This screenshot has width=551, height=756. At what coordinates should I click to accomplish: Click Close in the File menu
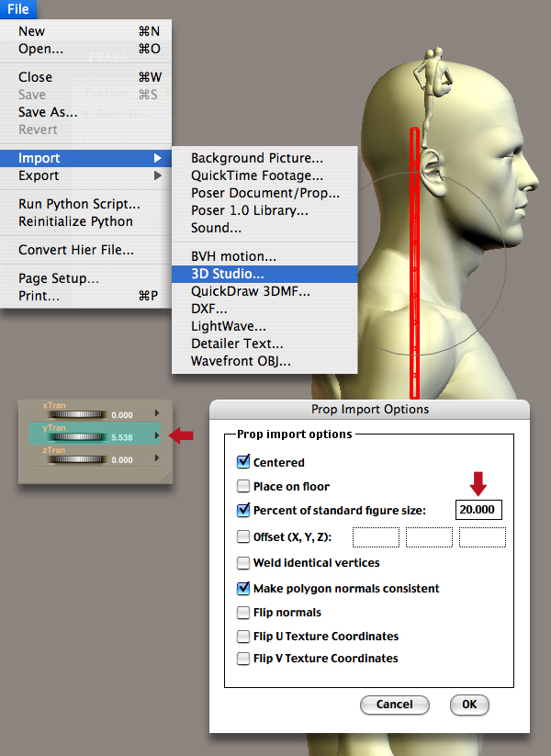85,77
